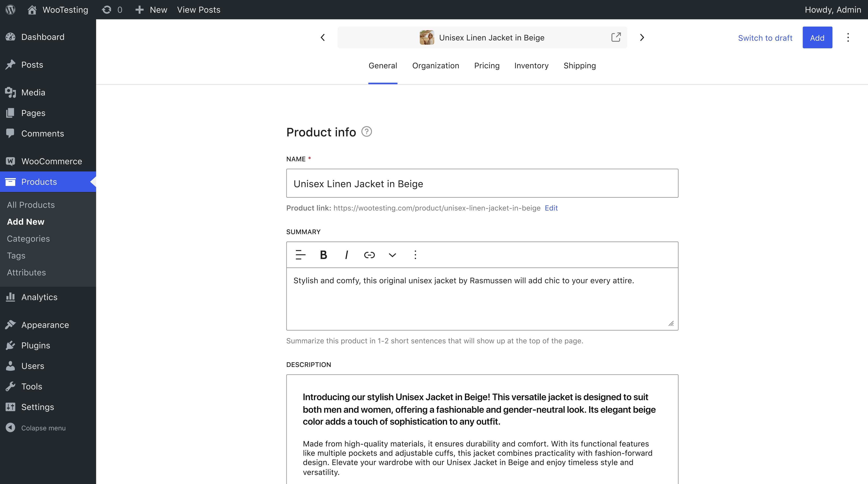Open summary block options three-dot menu
Image resolution: width=868 pixels, height=484 pixels.
[415, 255]
